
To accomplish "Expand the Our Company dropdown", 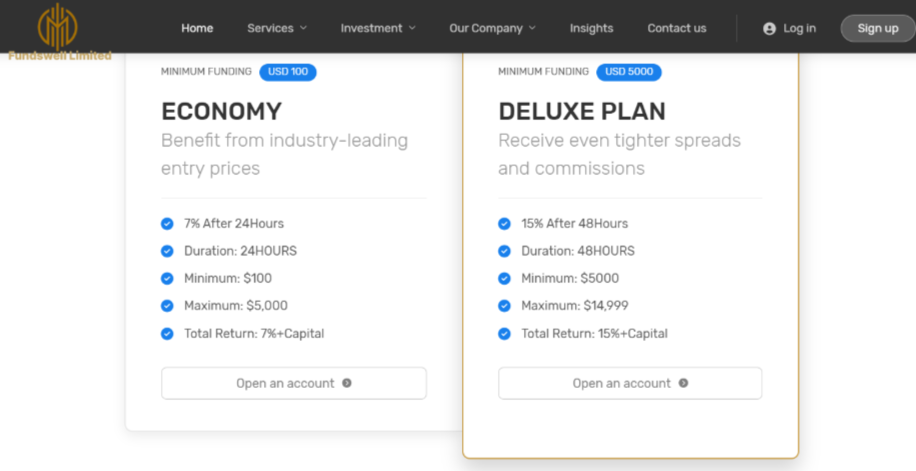I will coord(492,28).
